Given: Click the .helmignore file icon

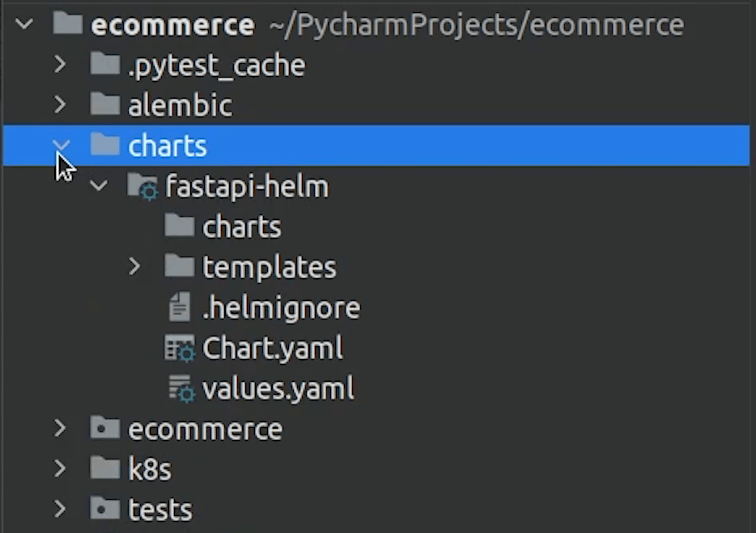Looking at the screenshot, I should pyautogui.click(x=180, y=307).
